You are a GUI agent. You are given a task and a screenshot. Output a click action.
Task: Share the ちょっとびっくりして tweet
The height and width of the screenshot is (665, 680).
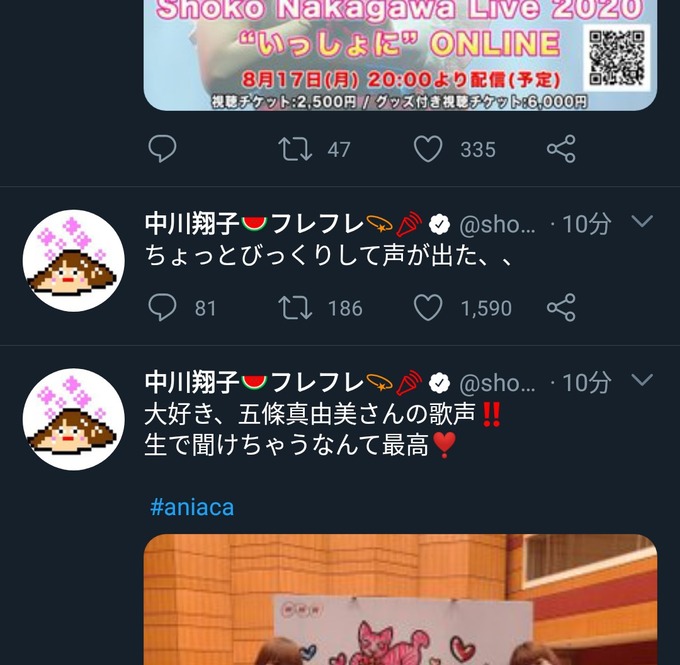tap(561, 308)
